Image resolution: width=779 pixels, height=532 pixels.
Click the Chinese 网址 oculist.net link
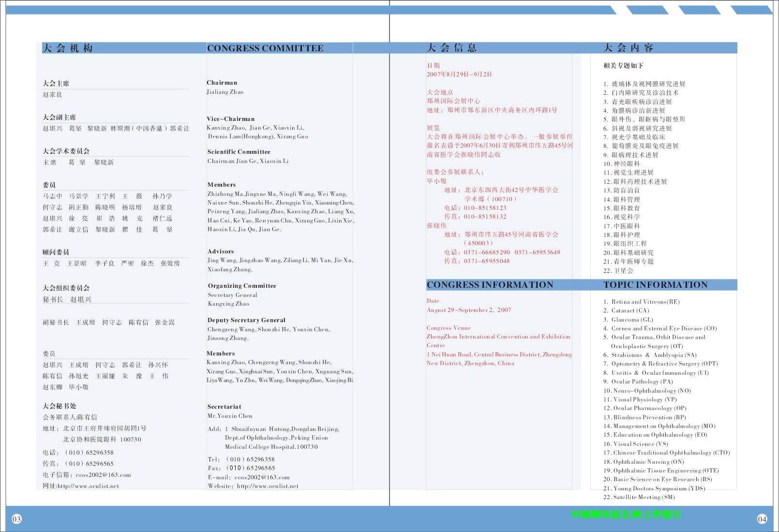[x=88, y=486]
